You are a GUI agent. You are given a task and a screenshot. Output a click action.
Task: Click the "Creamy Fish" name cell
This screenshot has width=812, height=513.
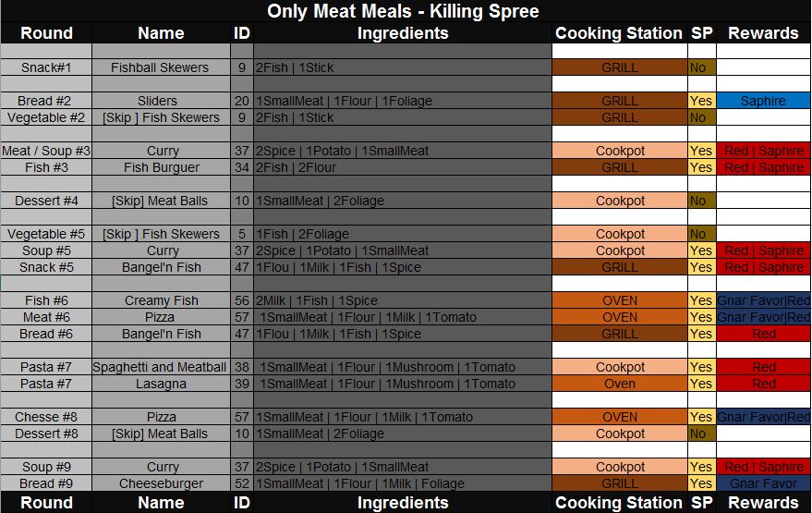point(160,300)
